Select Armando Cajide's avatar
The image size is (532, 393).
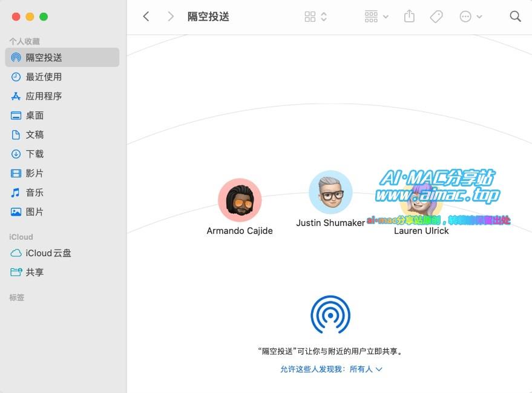pyautogui.click(x=240, y=200)
